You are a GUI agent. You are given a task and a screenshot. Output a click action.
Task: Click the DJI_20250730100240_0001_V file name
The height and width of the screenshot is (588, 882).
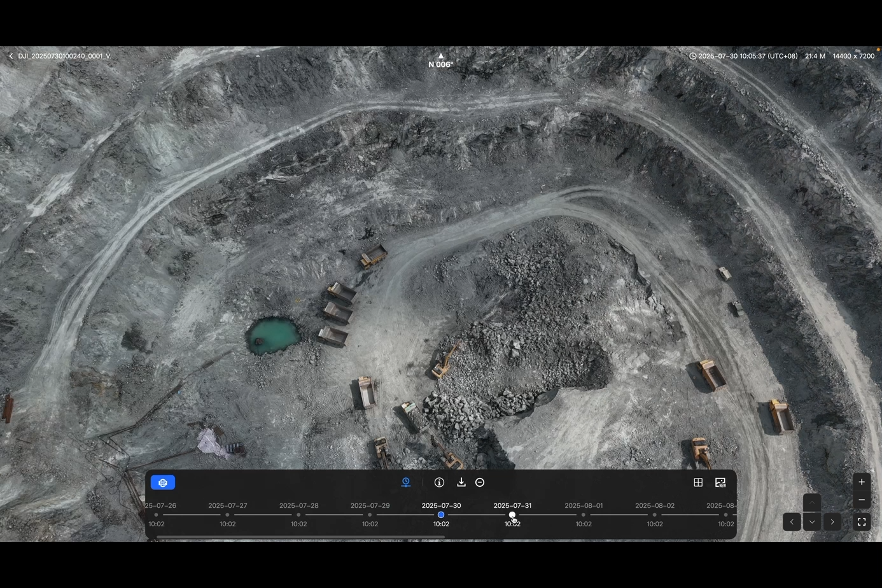pyautogui.click(x=64, y=56)
